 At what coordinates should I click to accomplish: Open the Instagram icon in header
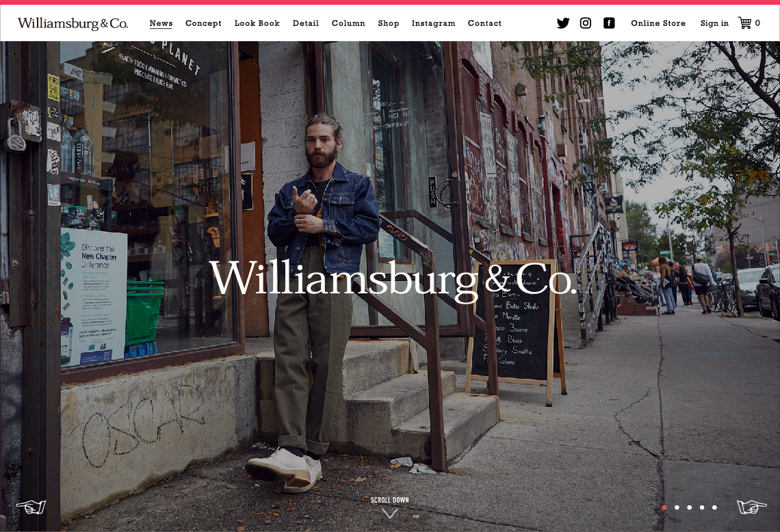coord(586,23)
